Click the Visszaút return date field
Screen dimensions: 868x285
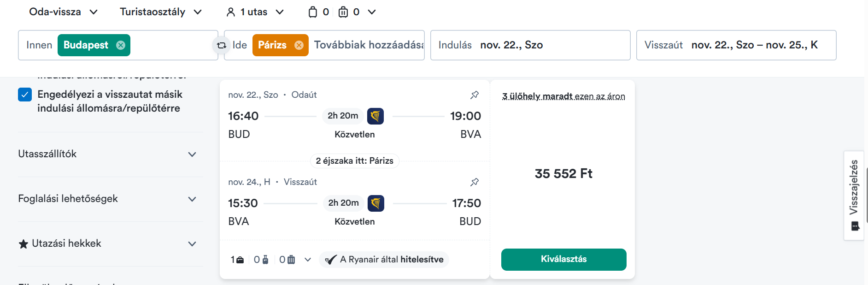[736, 45]
